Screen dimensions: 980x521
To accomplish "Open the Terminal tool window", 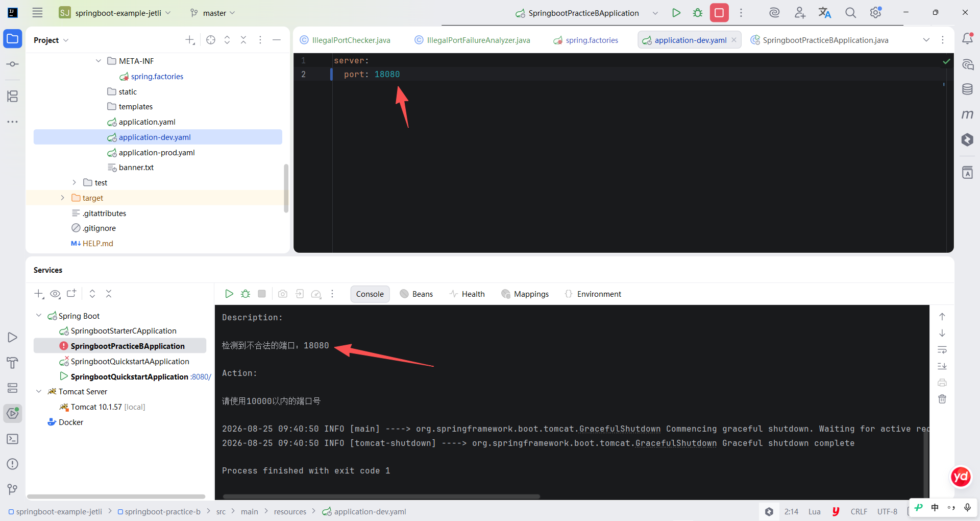I will pos(13,439).
